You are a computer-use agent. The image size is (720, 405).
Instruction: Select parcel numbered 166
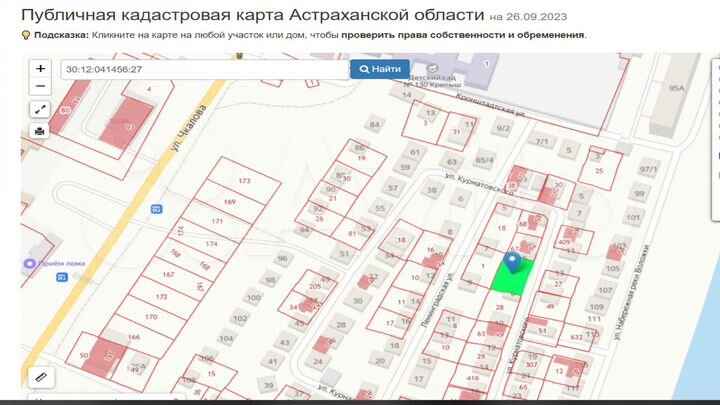134,337
